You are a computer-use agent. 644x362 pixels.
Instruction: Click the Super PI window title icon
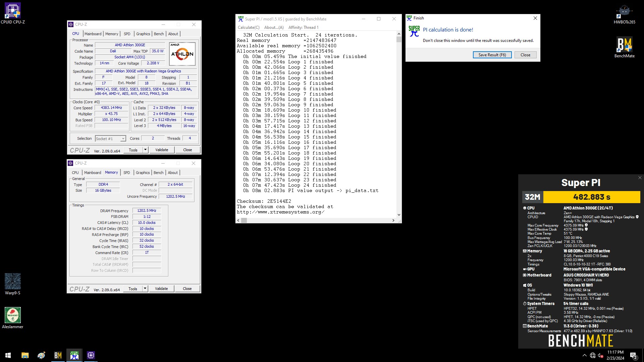coord(240,19)
